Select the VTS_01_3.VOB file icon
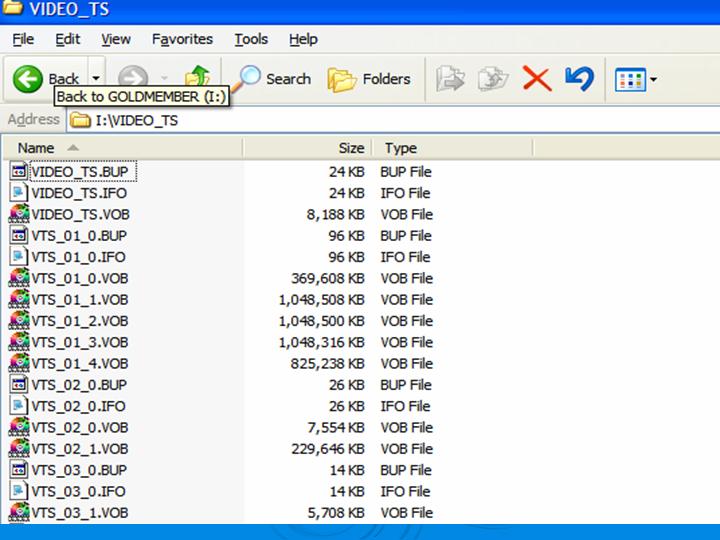The width and height of the screenshot is (720, 540). click(19, 342)
